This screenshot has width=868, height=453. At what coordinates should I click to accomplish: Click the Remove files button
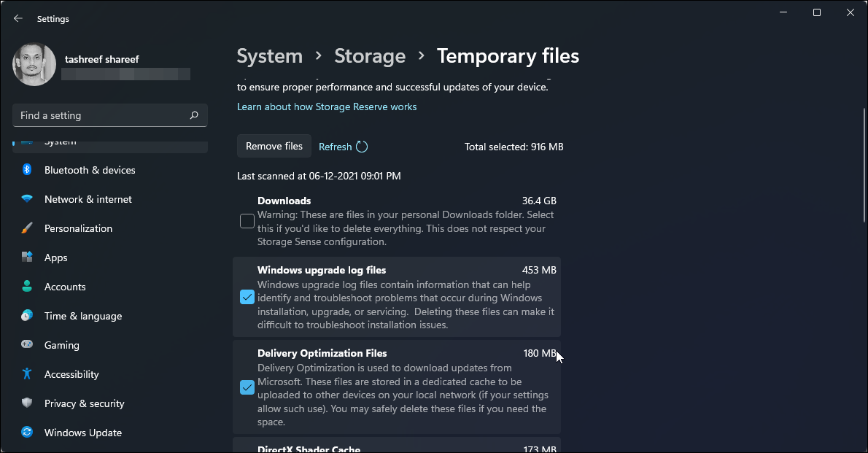pyautogui.click(x=274, y=146)
